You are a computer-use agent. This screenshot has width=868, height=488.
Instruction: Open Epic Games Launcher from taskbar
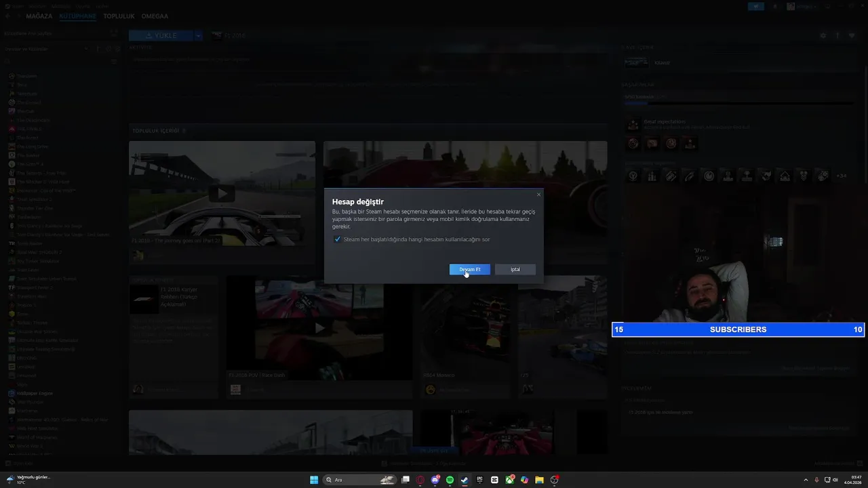point(479,480)
